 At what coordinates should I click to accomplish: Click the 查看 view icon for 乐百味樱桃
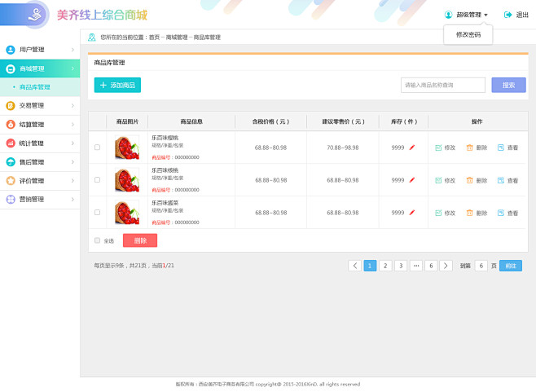tap(501, 148)
